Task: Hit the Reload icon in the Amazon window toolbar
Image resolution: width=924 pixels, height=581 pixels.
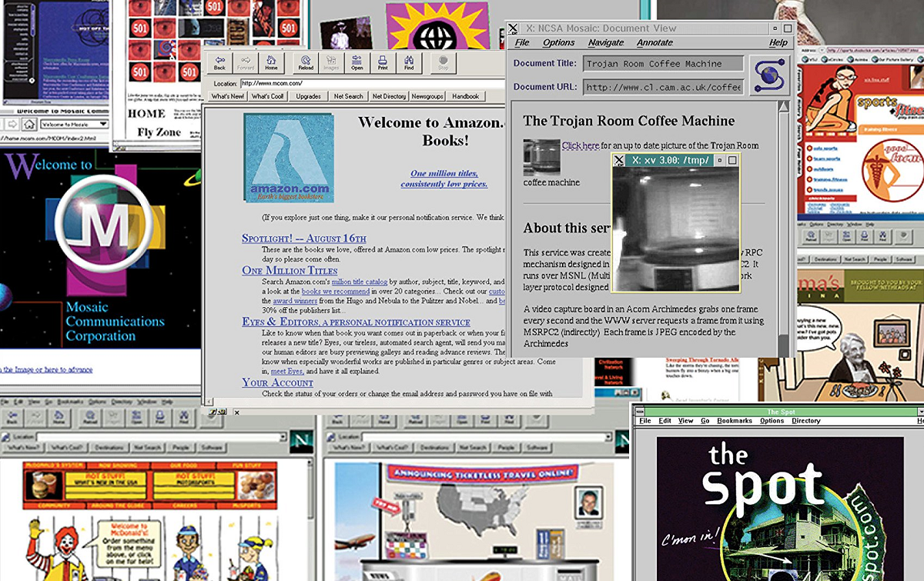Action: (x=306, y=62)
